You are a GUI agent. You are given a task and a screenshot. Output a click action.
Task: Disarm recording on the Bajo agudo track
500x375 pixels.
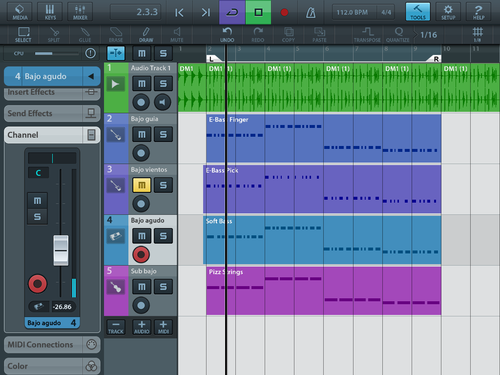pyautogui.click(x=141, y=254)
